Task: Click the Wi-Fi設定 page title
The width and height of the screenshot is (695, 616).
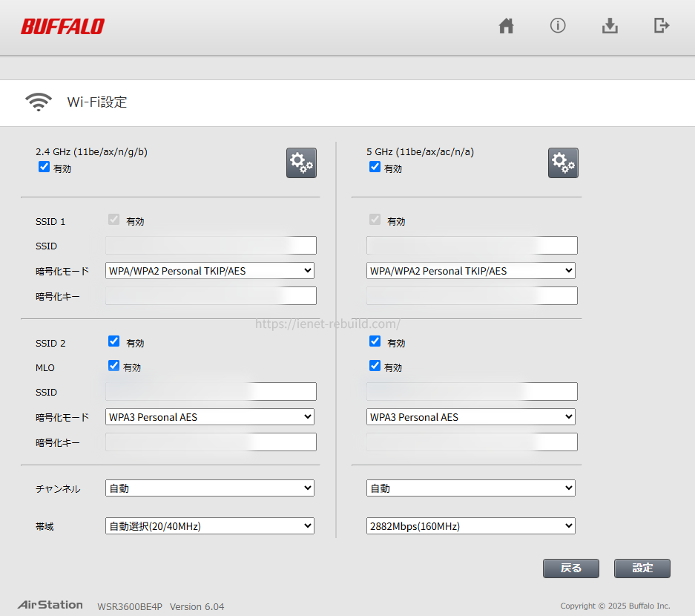Action: pyautogui.click(x=97, y=102)
